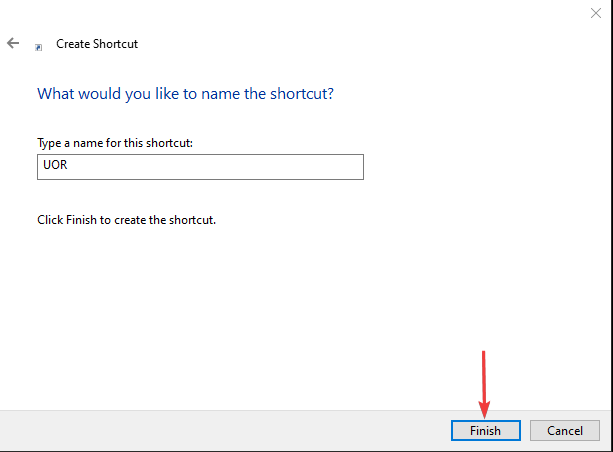Click the 'Click Finish to create the shortcut.' text
Image resolution: width=613 pixels, height=452 pixels.
click(126, 219)
